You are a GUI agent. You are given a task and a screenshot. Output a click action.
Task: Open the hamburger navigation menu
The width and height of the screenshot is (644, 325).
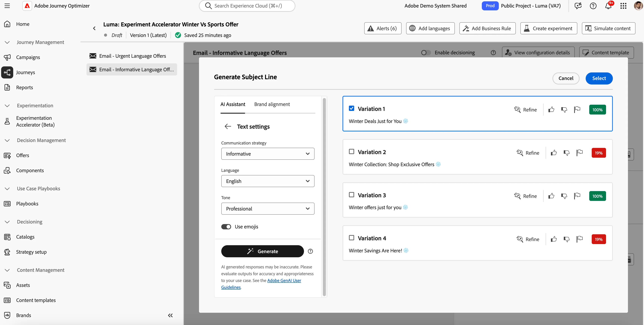[7, 6]
